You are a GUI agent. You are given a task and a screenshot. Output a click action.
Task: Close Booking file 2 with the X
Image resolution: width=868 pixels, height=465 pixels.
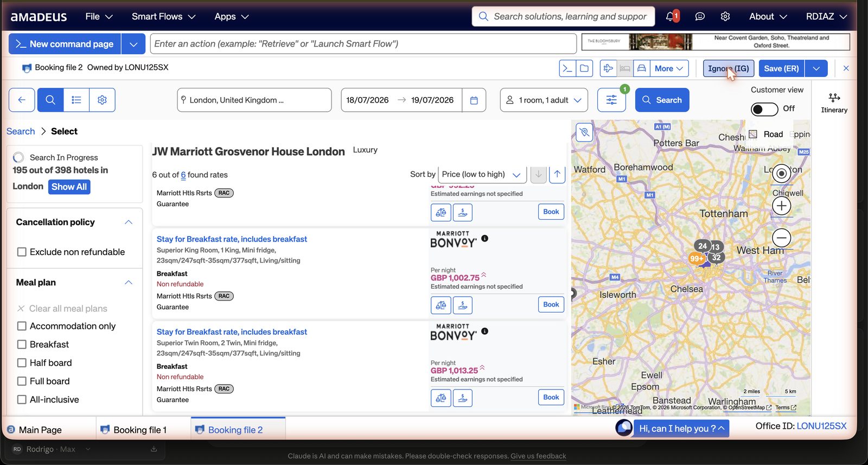846,68
